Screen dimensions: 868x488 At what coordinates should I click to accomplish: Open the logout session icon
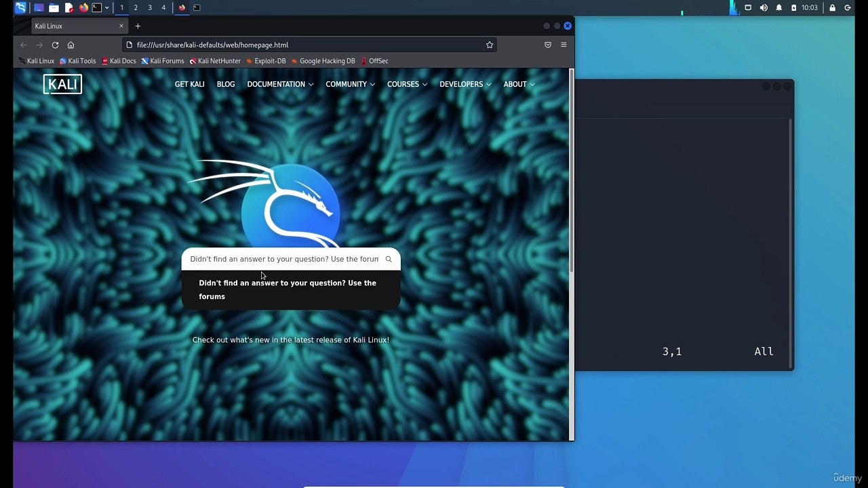tap(848, 7)
